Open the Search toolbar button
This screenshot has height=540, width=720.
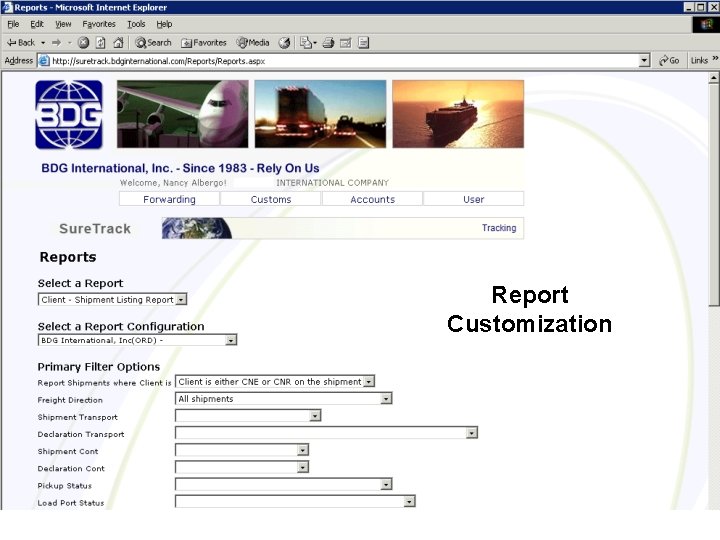click(153, 43)
